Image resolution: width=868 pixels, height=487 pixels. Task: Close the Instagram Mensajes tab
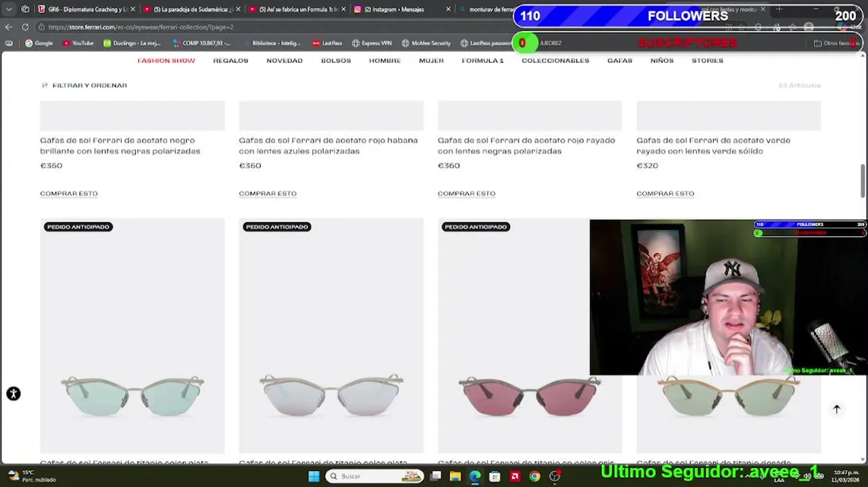click(x=448, y=9)
